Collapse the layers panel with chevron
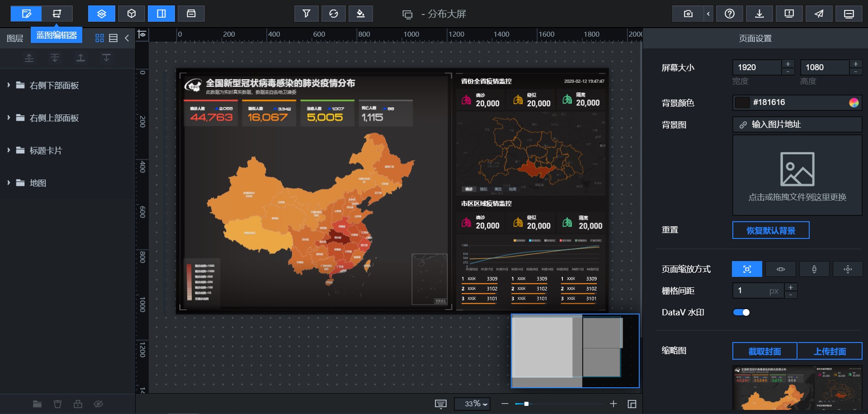This screenshot has height=414, width=868. pyautogui.click(x=127, y=38)
